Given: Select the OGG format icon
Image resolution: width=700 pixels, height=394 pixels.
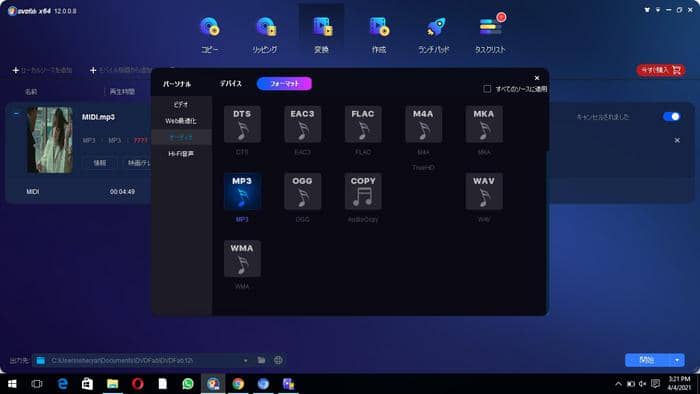Looking at the screenshot, I should 302,191.
